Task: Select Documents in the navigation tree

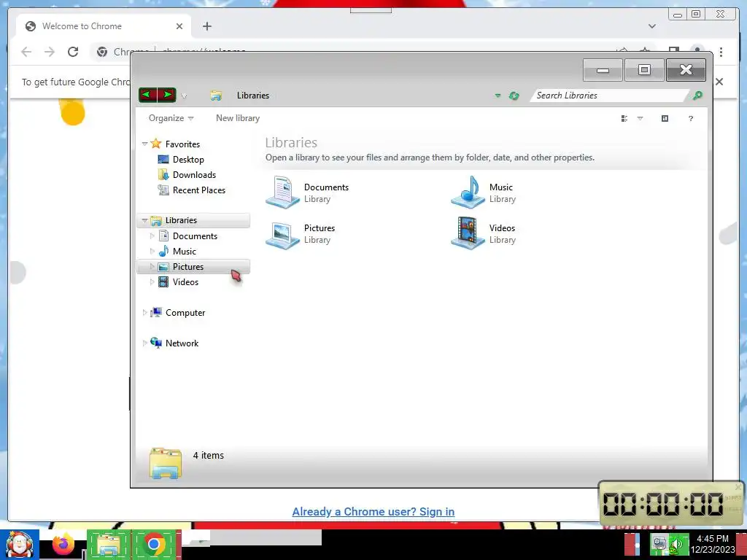Action: pyautogui.click(x=195, y=236)
